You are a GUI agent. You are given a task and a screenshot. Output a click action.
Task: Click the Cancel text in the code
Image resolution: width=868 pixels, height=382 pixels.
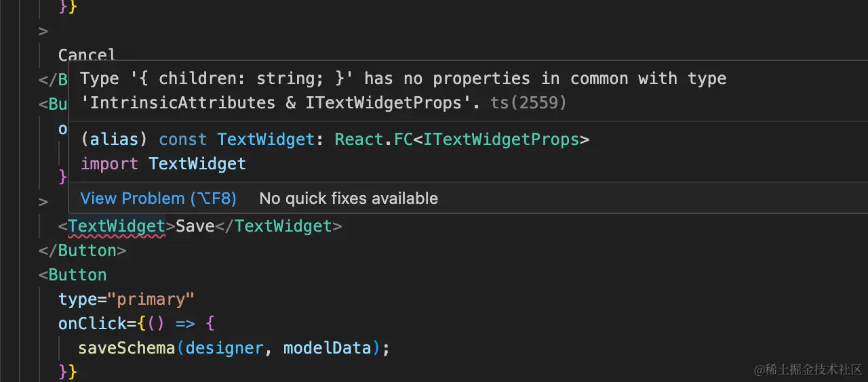pyautogui.click(x=87, y=55)
